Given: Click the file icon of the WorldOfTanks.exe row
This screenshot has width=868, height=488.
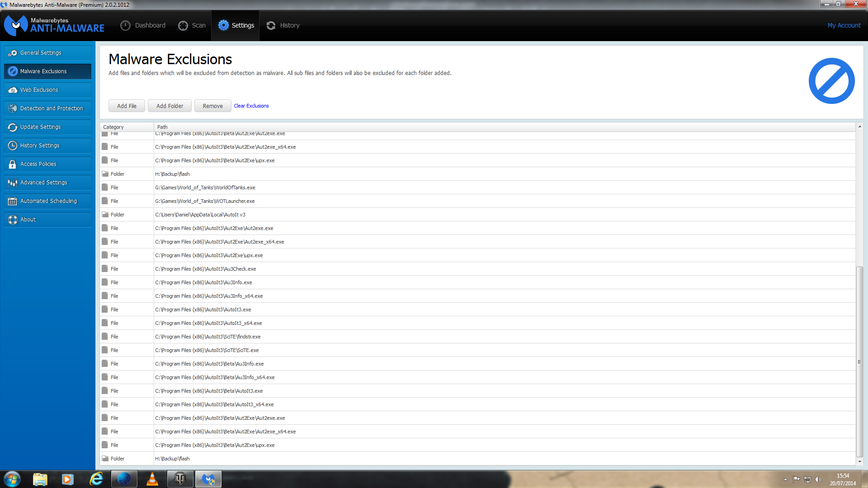Looking at the screenshot, I should [105, 188].
